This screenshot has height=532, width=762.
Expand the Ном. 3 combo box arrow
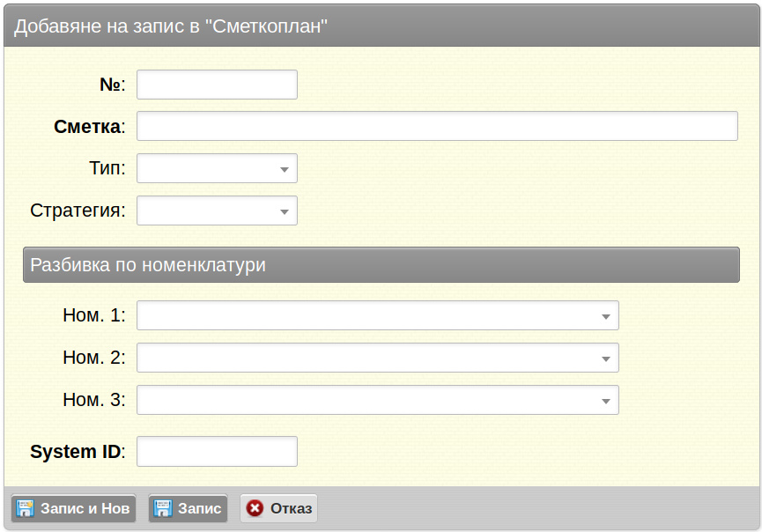pyautogui.click(x=606, y=402)
